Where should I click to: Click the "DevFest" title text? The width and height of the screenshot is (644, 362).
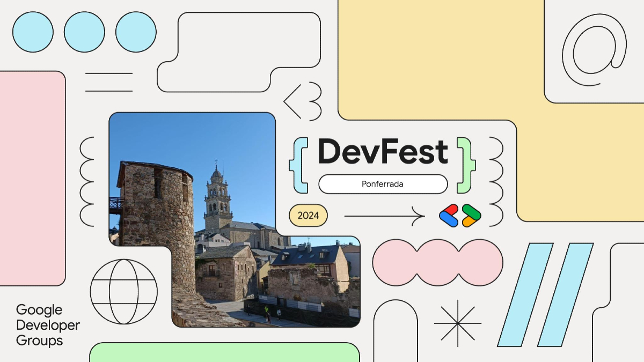click(x=383, y=151)
